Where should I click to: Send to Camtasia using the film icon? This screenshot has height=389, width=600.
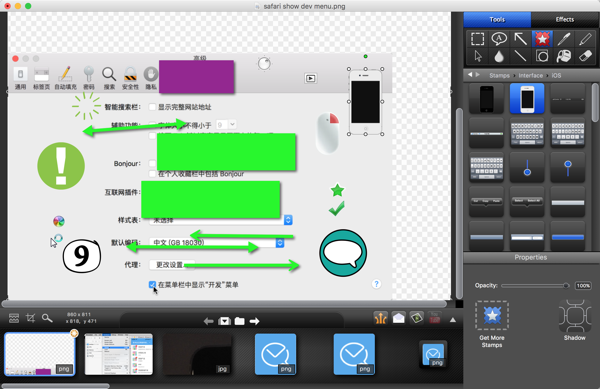coord(417,318)
